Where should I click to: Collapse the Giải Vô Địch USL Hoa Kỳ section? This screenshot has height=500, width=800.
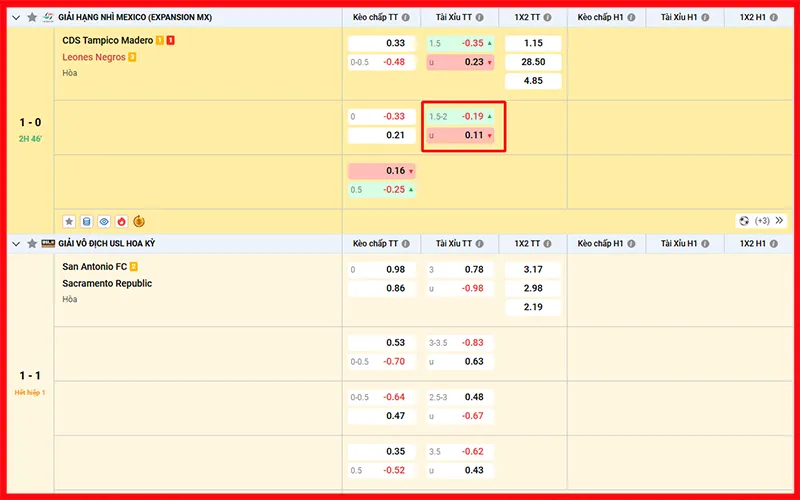pos(16,243)
